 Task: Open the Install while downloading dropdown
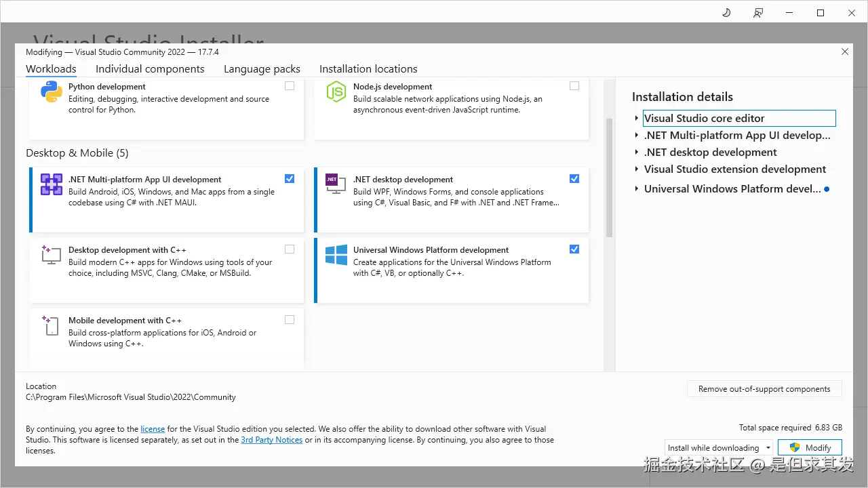[719, 448]
